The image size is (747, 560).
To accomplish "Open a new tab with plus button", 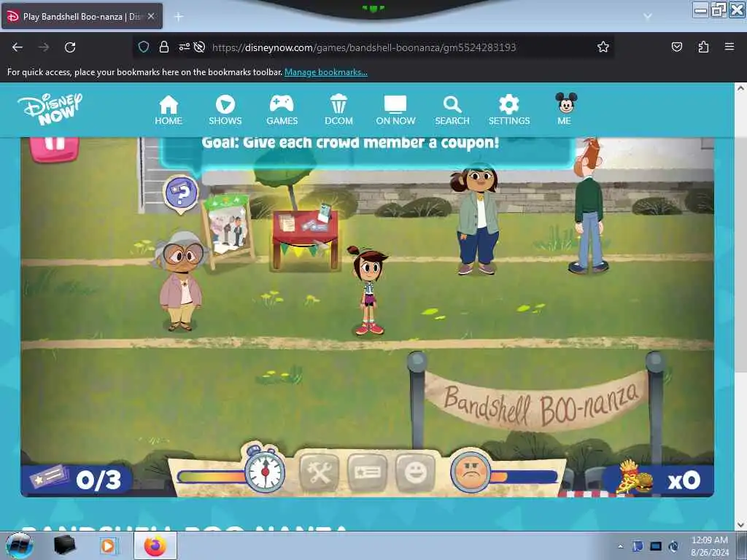I will coord(179,17).
